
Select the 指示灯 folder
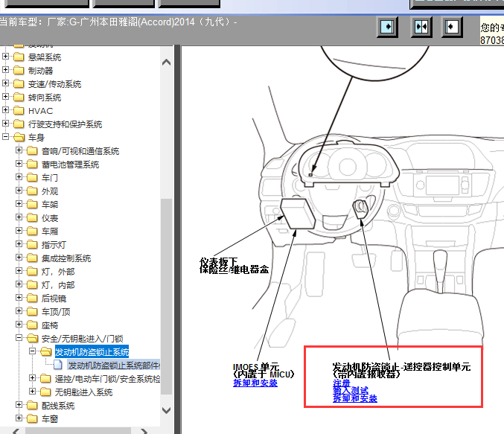pos(54,245)
